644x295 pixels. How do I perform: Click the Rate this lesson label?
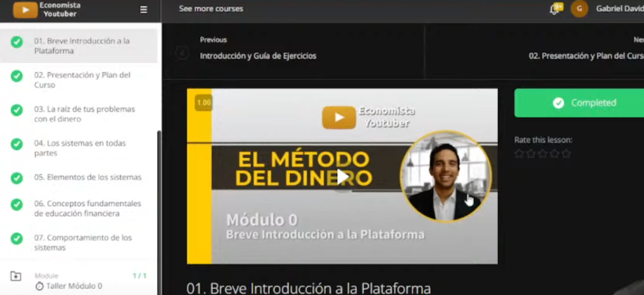click(x=543, y=140)
